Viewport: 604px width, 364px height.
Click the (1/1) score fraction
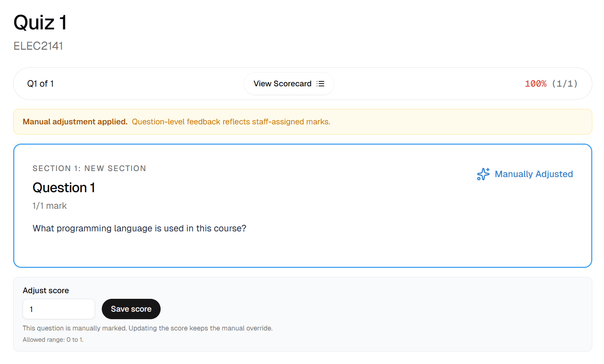[564, 84]
